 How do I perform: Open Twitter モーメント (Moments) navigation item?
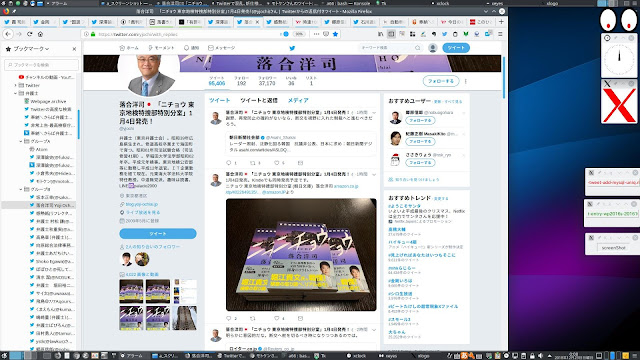pyautogui.click(x=161, y=48)
